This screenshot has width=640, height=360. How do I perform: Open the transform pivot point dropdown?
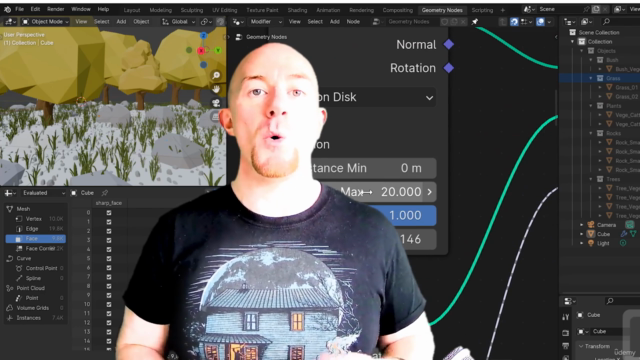point(206,22)
